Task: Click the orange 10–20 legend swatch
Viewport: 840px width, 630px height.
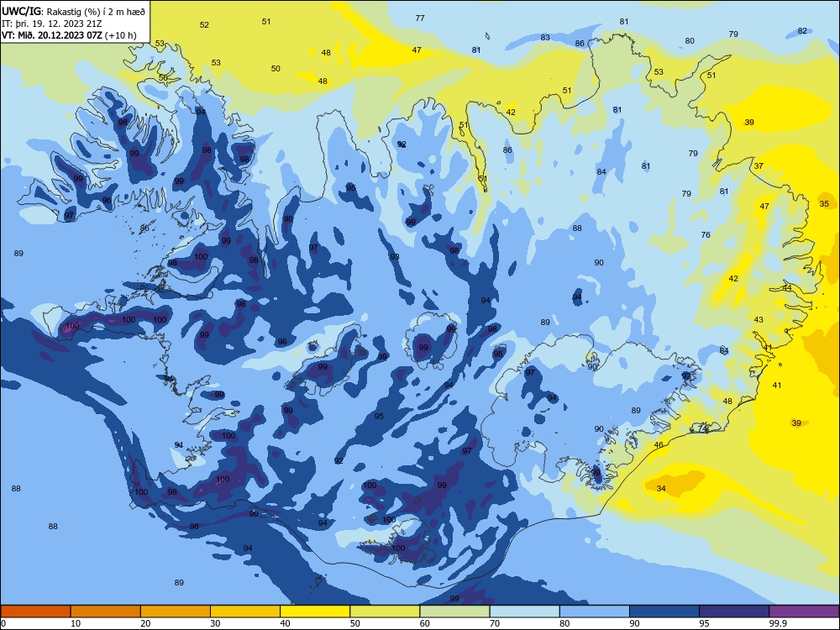Action: (106, 612)
